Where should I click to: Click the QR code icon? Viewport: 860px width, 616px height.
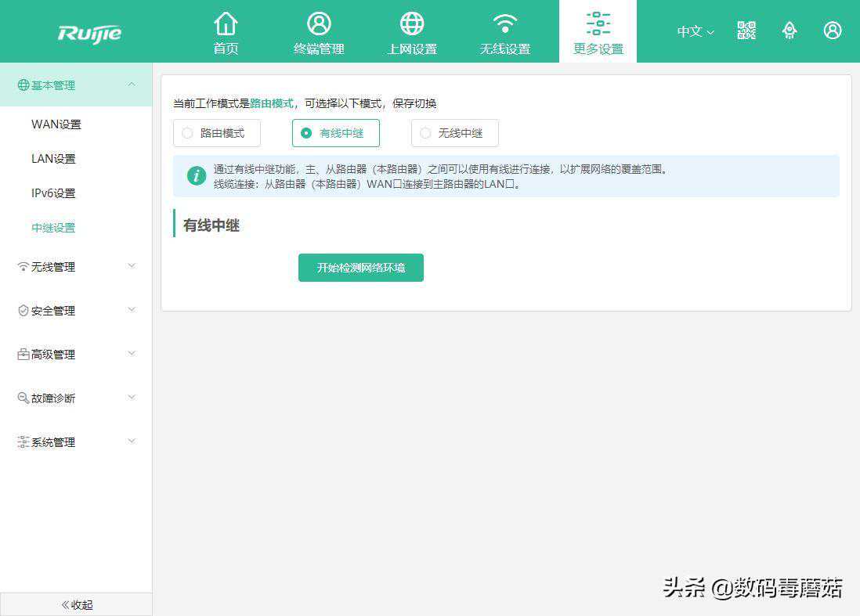coord(746,31)
